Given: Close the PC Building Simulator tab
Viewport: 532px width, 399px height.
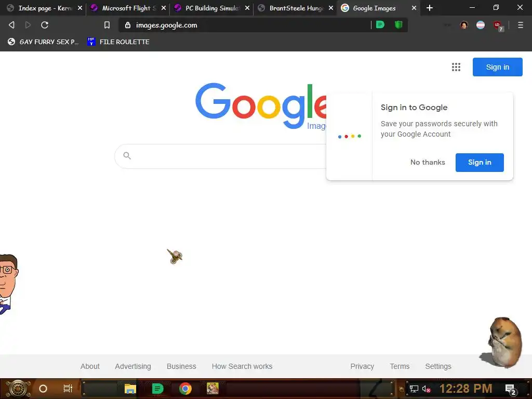Looking at the screenshot, I should coord(247,8).
